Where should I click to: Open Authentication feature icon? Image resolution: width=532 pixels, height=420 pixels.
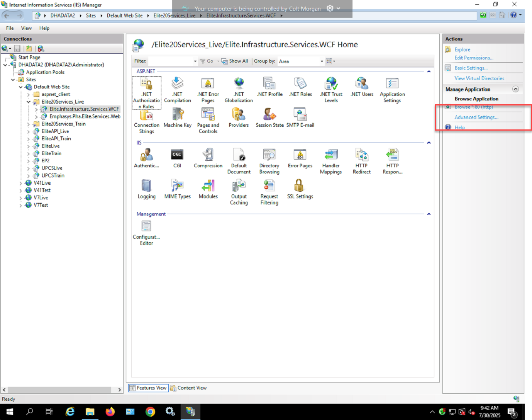[146, 158]
